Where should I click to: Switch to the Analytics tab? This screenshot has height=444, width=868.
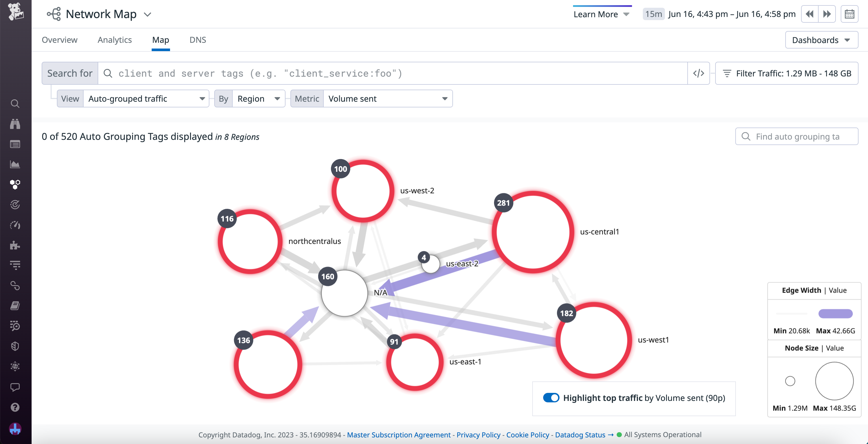(114, 40)
